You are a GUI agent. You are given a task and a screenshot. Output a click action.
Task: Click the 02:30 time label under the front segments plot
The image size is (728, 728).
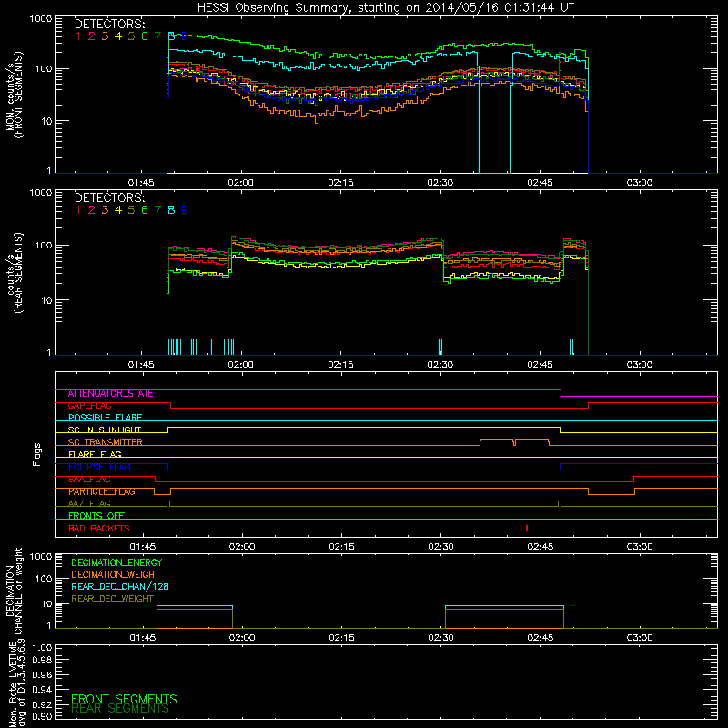tap(440, 183)
